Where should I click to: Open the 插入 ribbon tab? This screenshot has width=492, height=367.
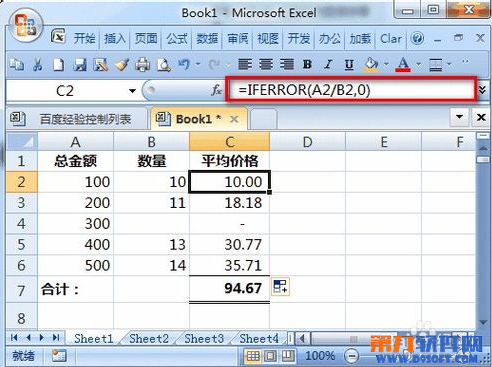(115, 39)
